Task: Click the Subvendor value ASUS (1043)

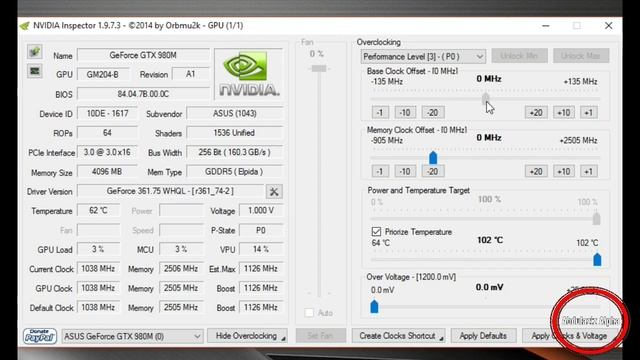Action: [x=235, y=113]
